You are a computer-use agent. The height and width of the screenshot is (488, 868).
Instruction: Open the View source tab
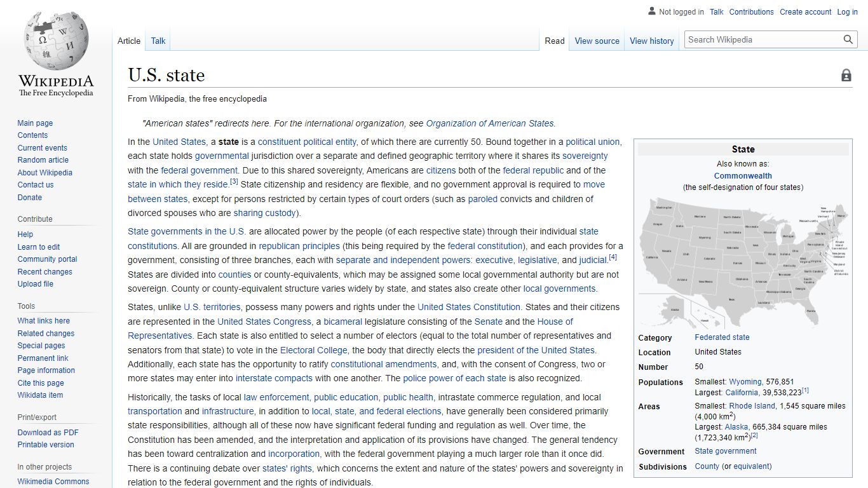(x=597, y=41)
